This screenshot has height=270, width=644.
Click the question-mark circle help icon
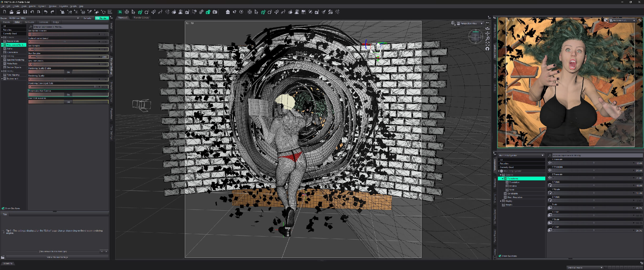241,12
